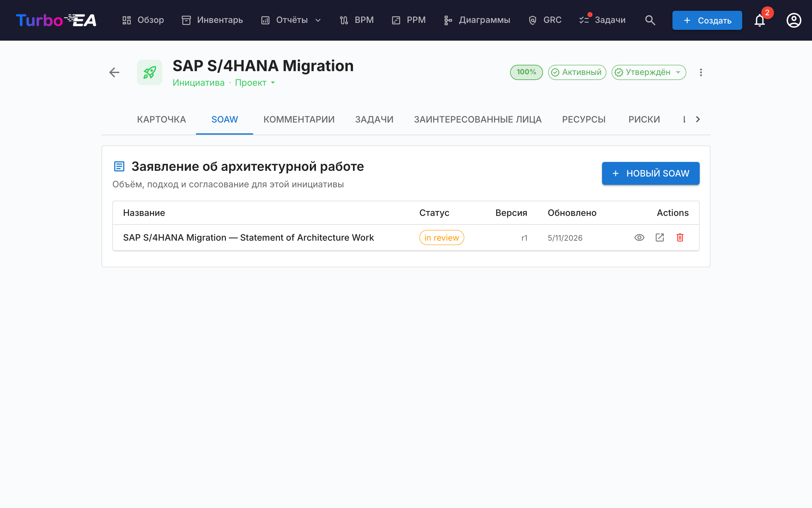The height and width of the screenshot is (508, 812).
Task: Select the SOAW tab
Action: [225, 119]
